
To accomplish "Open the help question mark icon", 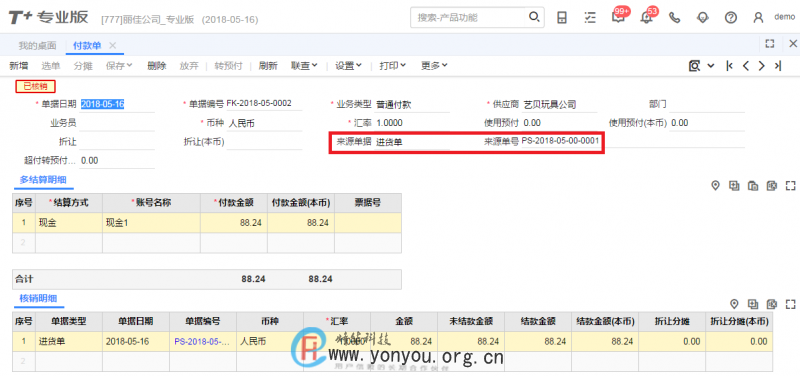I will [x=731, y=17].
